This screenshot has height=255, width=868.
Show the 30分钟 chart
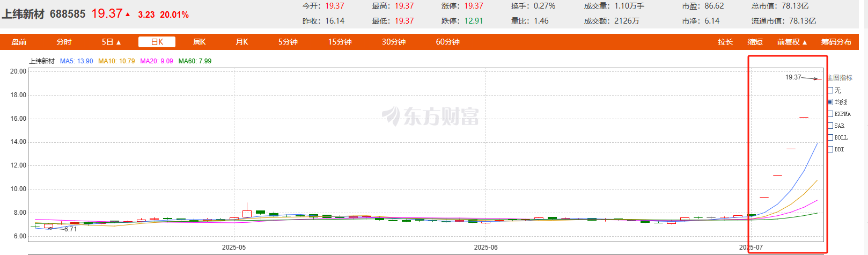point(394,42)
